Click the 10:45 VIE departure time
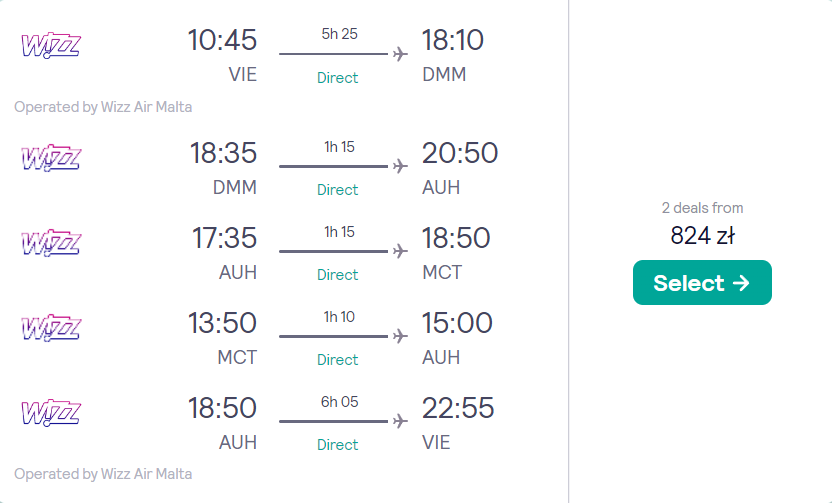The image size is (832, 503). (222, 40)
